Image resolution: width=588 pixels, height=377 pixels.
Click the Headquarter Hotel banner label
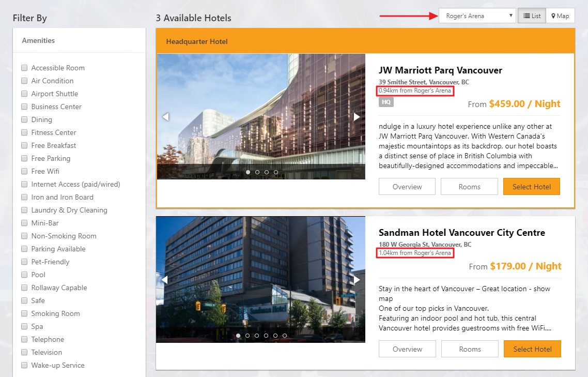(x=197, y=42)
